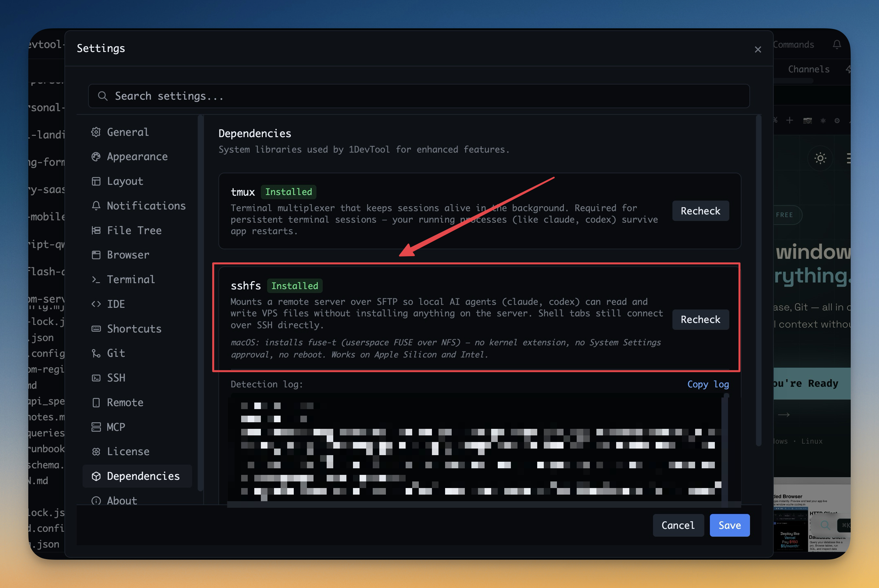Click the General gear icon in sidebar

[x=96, y=132]
